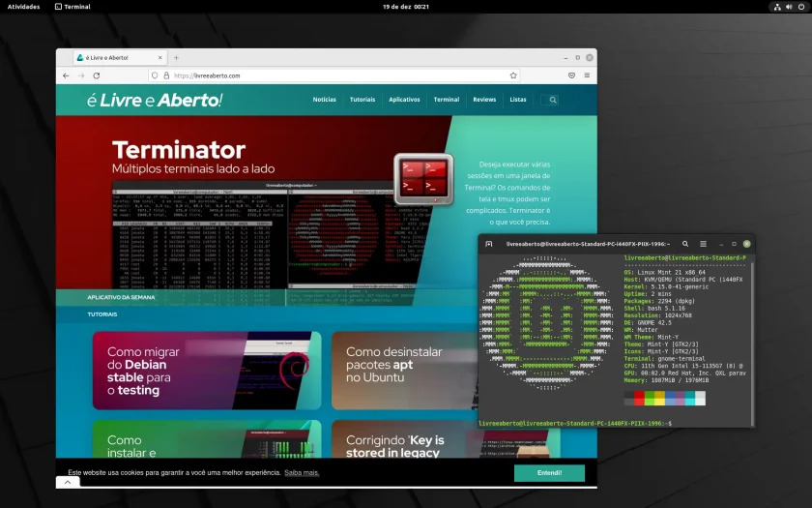Click Atividades in the GNOME top bar
This screenshot has width=812, height=508.
coord(24,7)
